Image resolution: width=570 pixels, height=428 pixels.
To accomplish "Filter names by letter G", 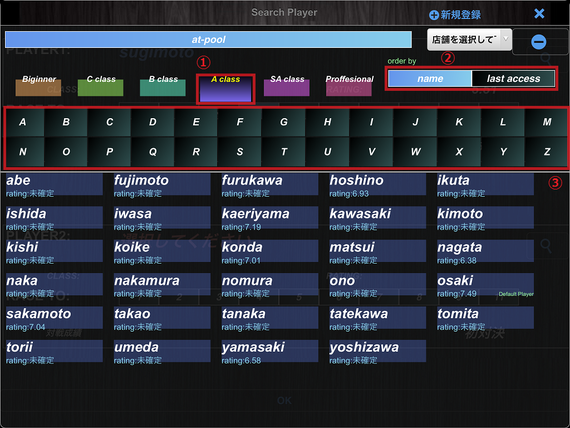I will point(284,122).
